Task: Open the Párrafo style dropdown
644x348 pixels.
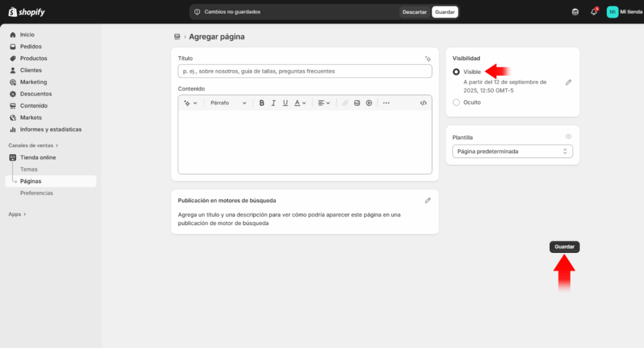Action: click(228, 103)
